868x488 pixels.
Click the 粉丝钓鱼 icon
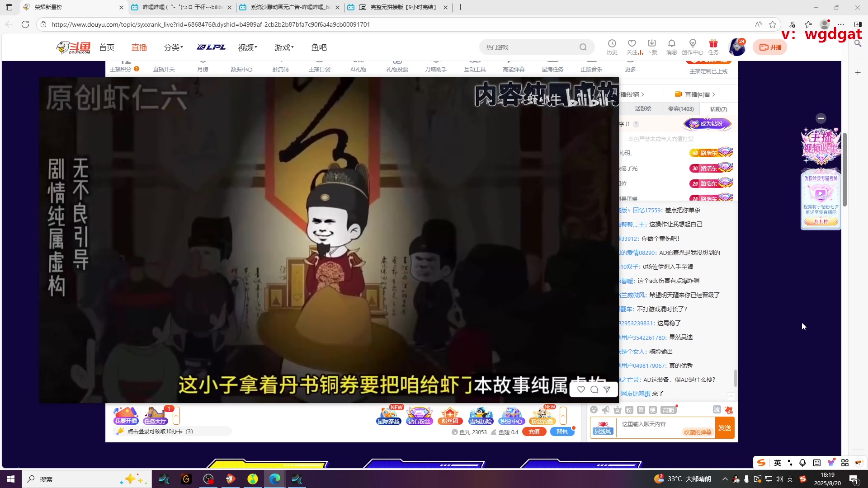pyautogui.click(x=542, y=415)
